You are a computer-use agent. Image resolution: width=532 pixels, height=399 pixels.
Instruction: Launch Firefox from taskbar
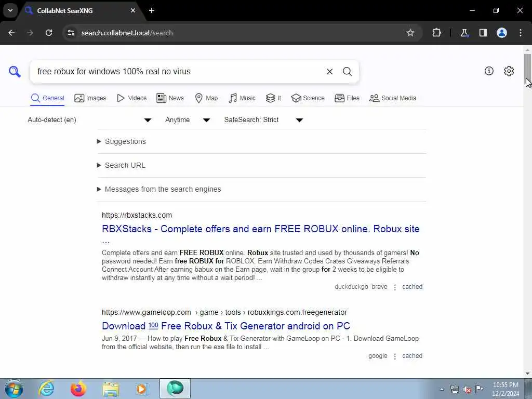(x=78, y=389)
